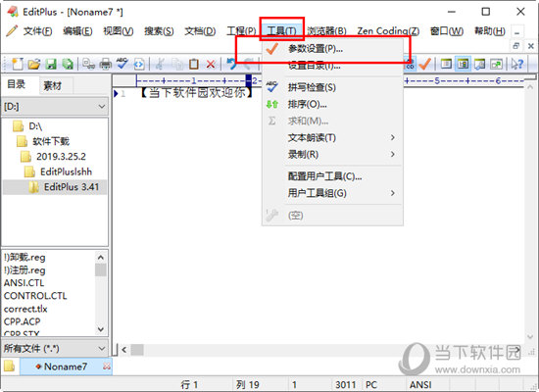Expand the 文本朗读(T) submenu
The width and height of the screenshot is (539, 392).
[x=333, y=138]
